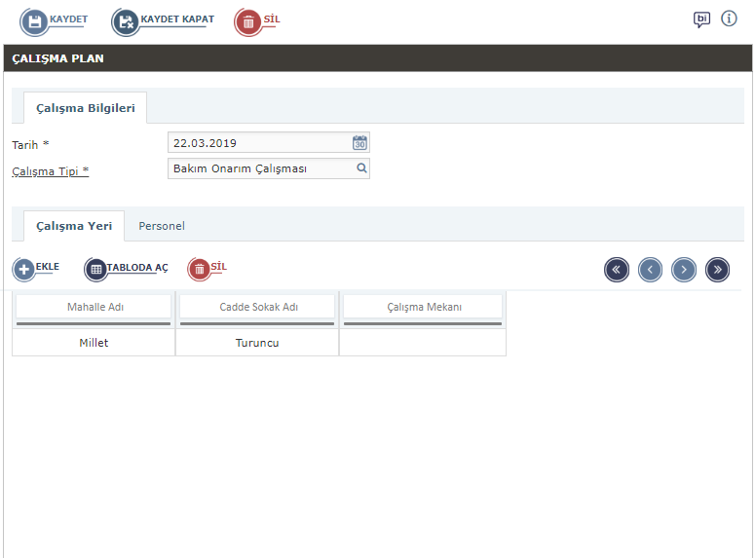This screenshot has height=558, width=756.
Task: Select the Çalışma Yeri tab
Action: tap(74, 226)
